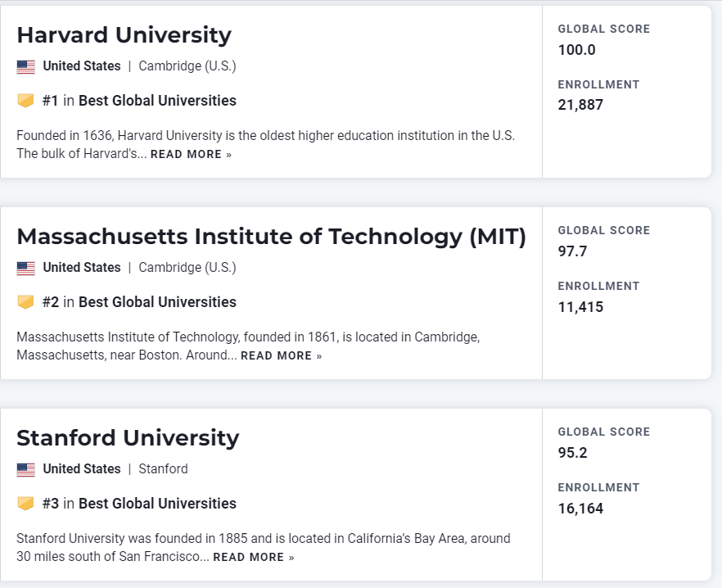The width and height of the screenshot is (722, 588).
Task: Click Best Global Universities link in Stanford card
Action: coord(157,504)
